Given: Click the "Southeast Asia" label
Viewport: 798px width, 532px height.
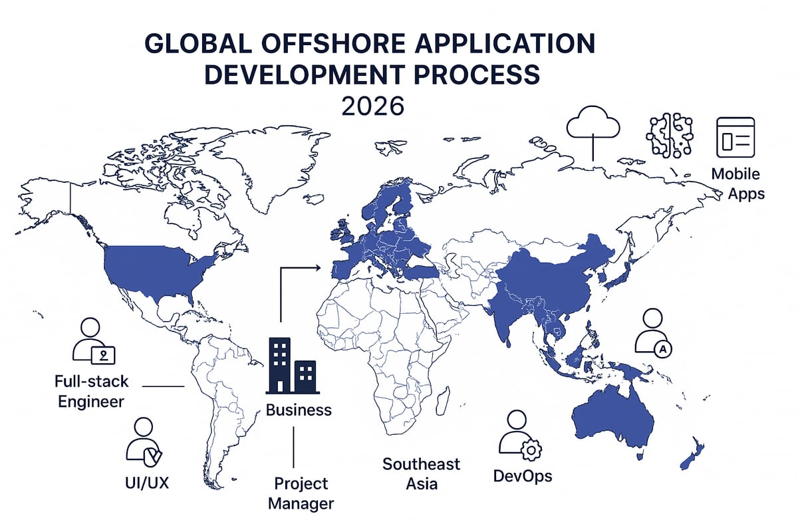Looking at the screenshot, I should [x=422, y=473].
